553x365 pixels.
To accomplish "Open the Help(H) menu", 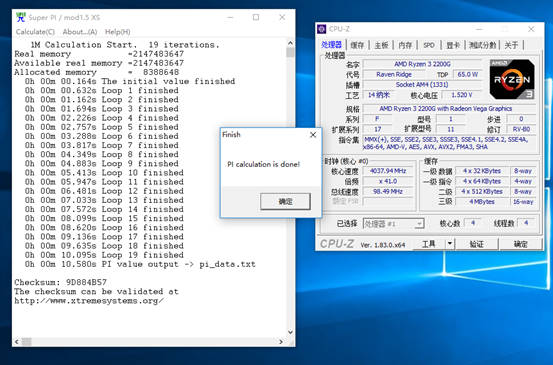I will pyautogui.click(x=118, y=32).
